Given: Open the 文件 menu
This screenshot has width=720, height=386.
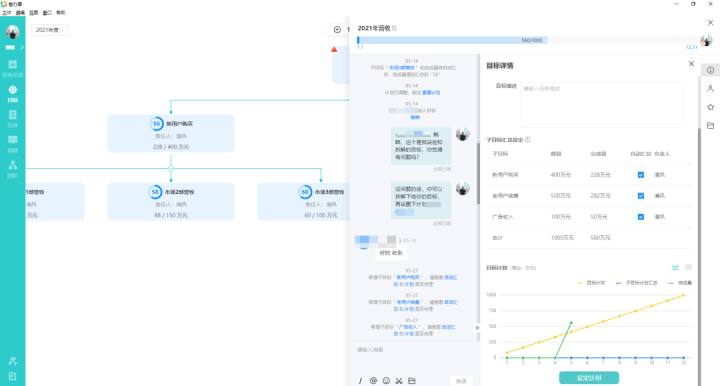Looking at the screenshot, I should (6, 13).
